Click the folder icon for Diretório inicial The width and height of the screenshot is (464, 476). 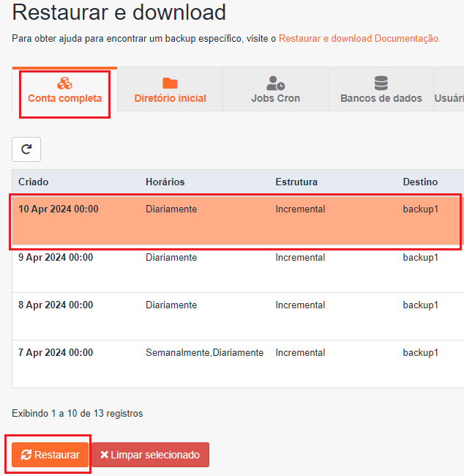pos(170,83)
